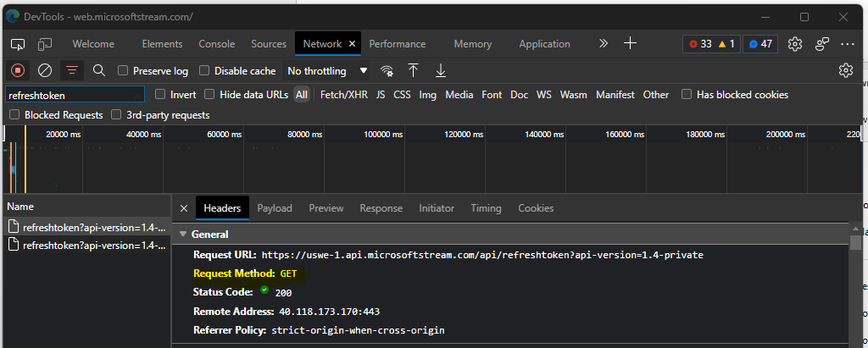This screenshot has width=868, height=348.
Task: Select the first refreshtoken request row
Action: (x=86, y=227)
